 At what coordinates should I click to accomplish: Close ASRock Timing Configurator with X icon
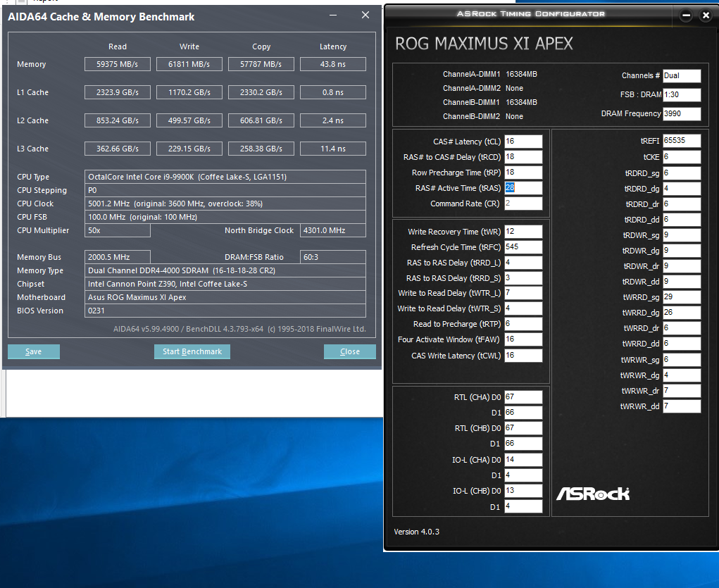[706, 15]
